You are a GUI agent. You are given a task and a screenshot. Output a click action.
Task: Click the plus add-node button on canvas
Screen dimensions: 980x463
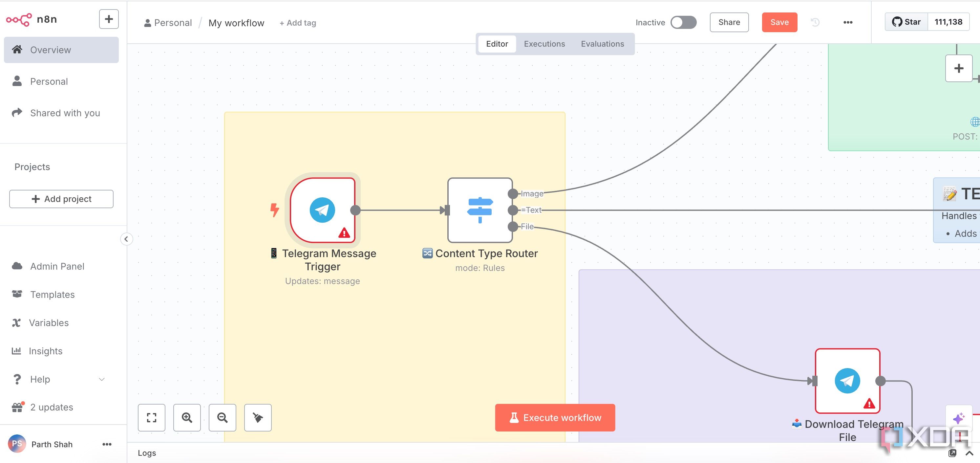pyautogui.click(x=959, y=69)
